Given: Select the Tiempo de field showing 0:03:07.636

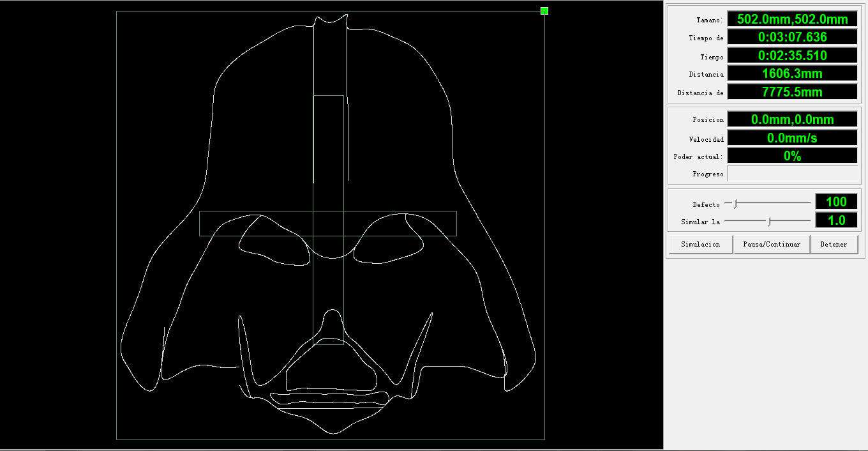Looking at the screenshot, I should coord(792,36).
